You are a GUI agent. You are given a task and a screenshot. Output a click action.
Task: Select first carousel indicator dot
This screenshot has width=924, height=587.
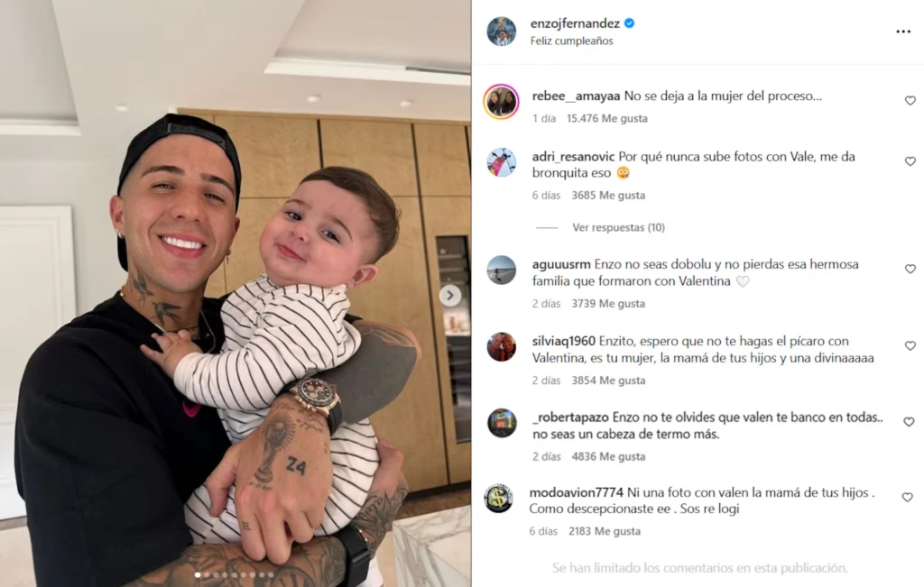(x=198, y=574)
